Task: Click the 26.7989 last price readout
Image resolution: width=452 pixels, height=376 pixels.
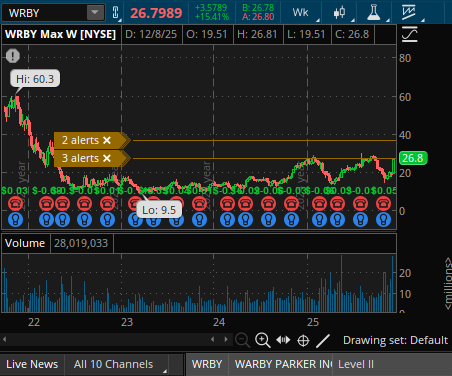Action: click(156, 13)
